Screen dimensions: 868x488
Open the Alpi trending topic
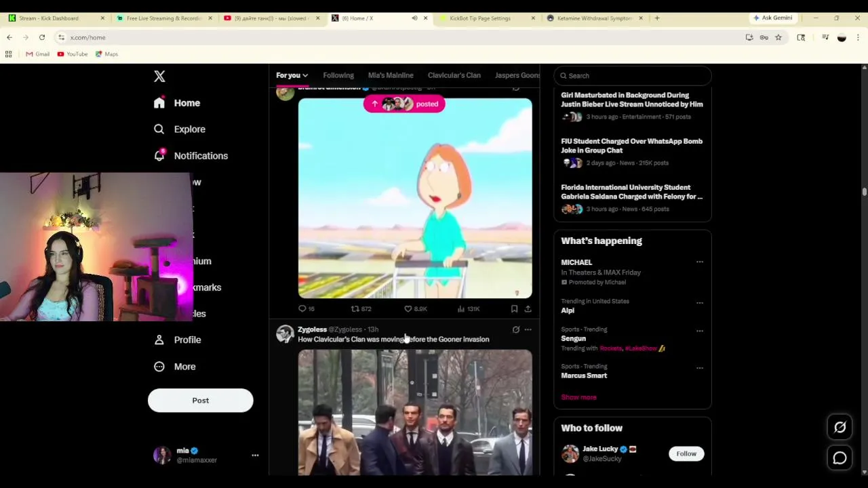click(x=568, y=310)
